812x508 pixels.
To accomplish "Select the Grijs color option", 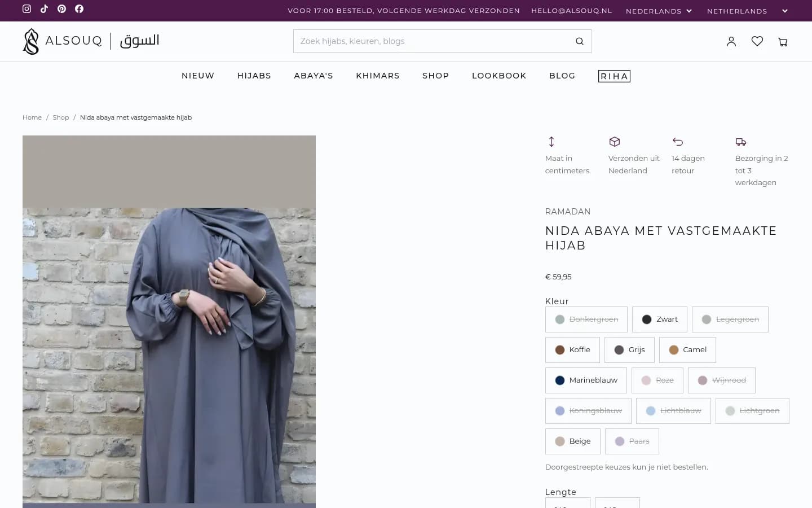I will [x=629, y=350].
